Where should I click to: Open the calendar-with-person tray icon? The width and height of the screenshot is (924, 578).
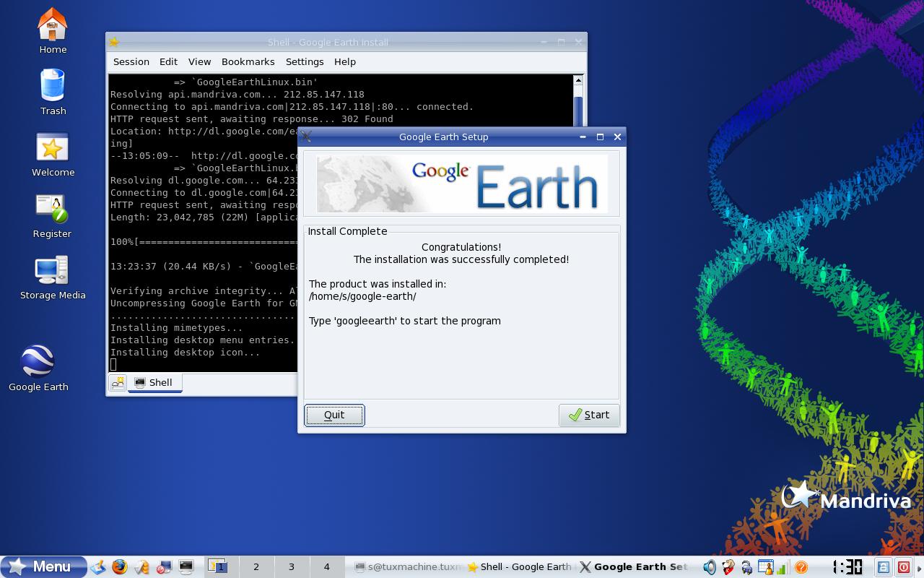tap(764, 567)
